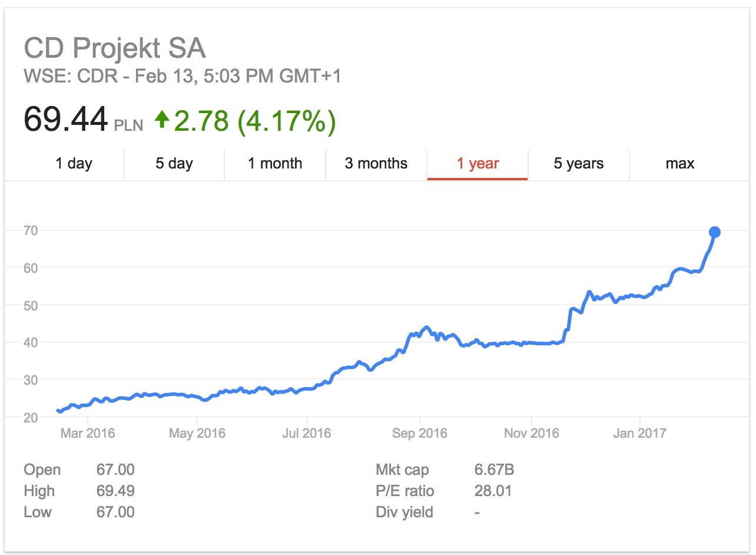756x555 pixels.
Task: Select the 1 day tab
Action: click(x=74, y=163)
